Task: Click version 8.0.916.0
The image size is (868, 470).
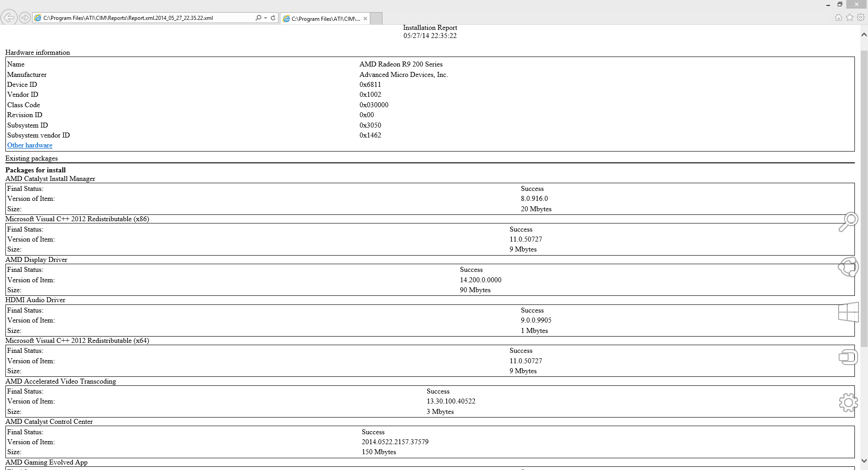Action: [x=534, y=199]
